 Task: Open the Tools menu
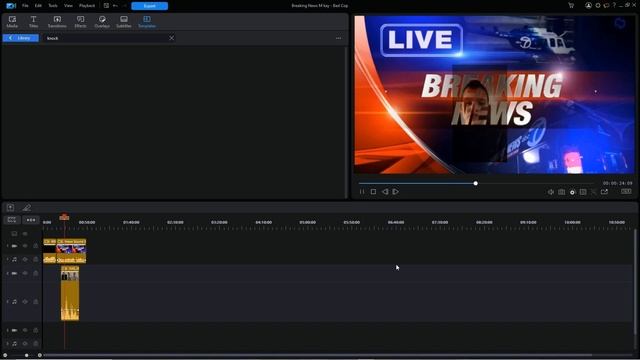(53, 6)
